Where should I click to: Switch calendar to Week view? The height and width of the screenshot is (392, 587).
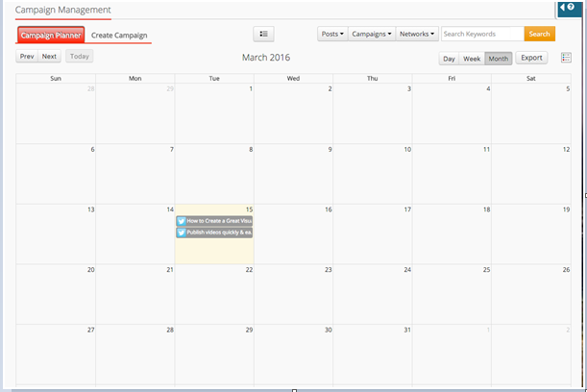[x=472, y=59]
